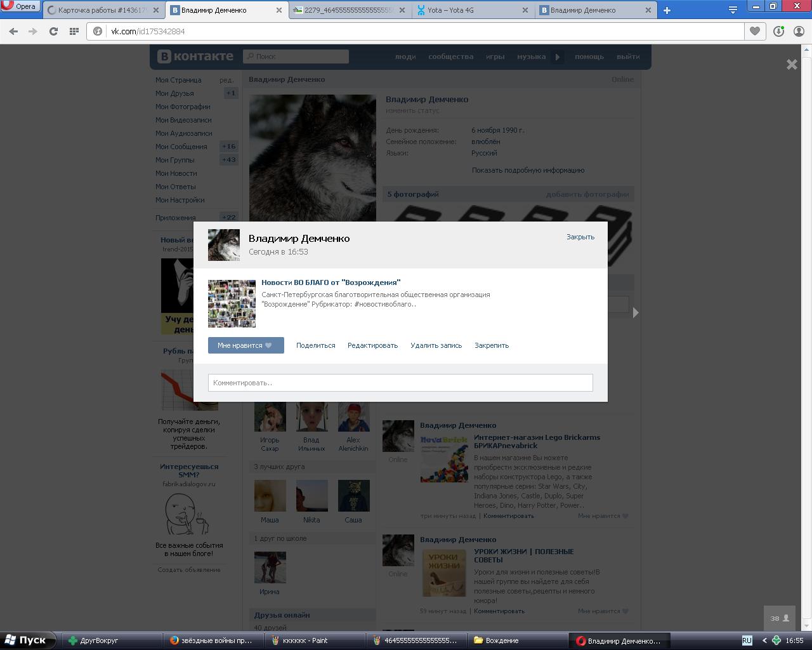Screen dimensions: 812x650
Task: Click the VK Поиск search field
Action: coord(296,56)
